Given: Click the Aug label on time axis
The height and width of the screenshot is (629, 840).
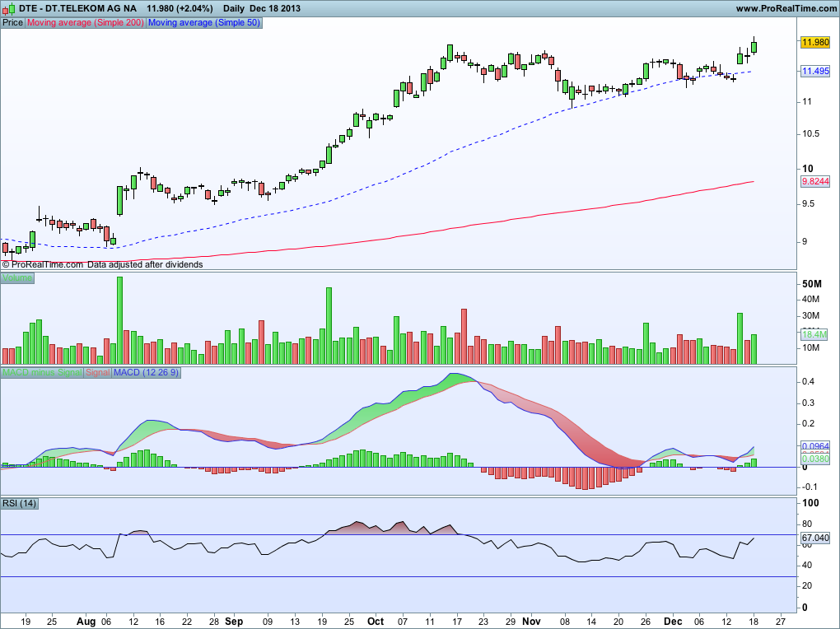Looking at the screenshot, I should (x=86, y=622).
